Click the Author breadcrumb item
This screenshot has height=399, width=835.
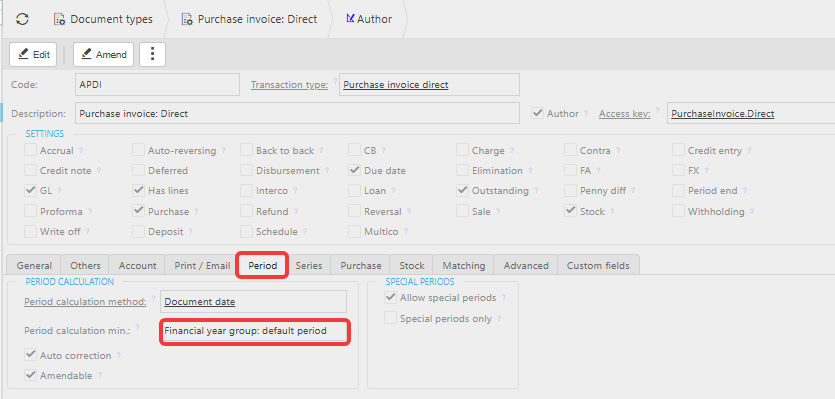pyautogui.click(x=369, y=19)
